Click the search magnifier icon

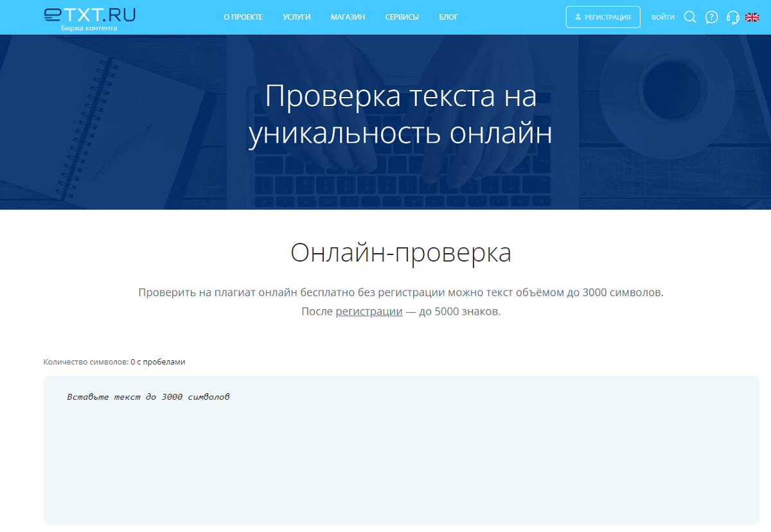tap(690, 17)
